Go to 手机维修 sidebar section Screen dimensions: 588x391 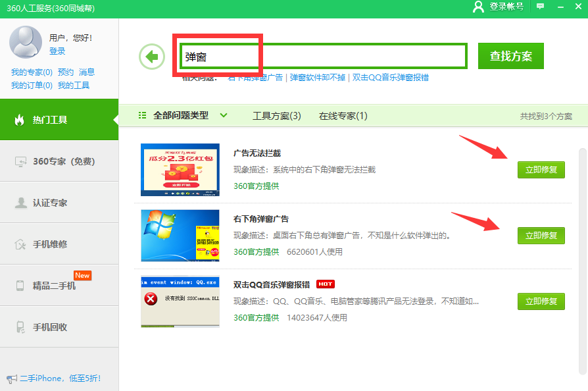click(59, 244)
